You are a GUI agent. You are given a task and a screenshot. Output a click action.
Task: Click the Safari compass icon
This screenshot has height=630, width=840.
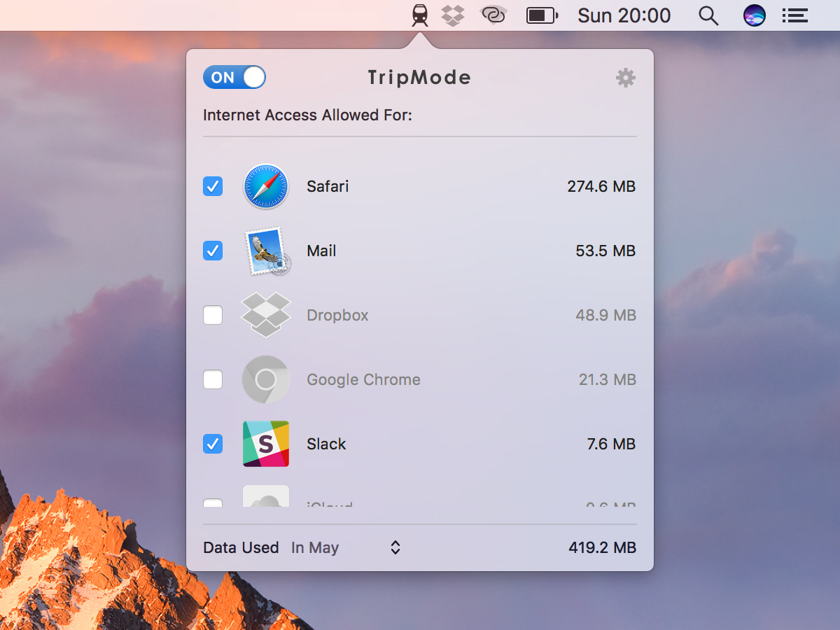coord(266,186)
